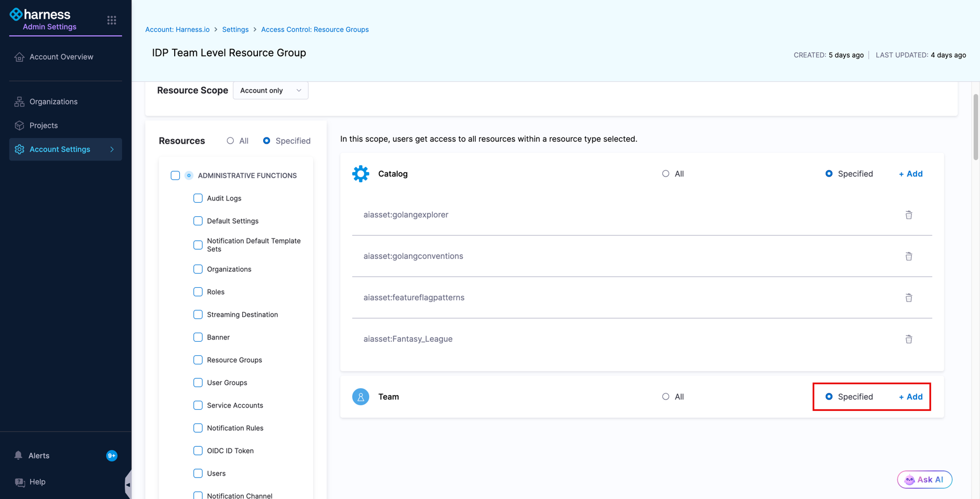
Task: Select Specified radio for Catalog
Action: [829, 174]
